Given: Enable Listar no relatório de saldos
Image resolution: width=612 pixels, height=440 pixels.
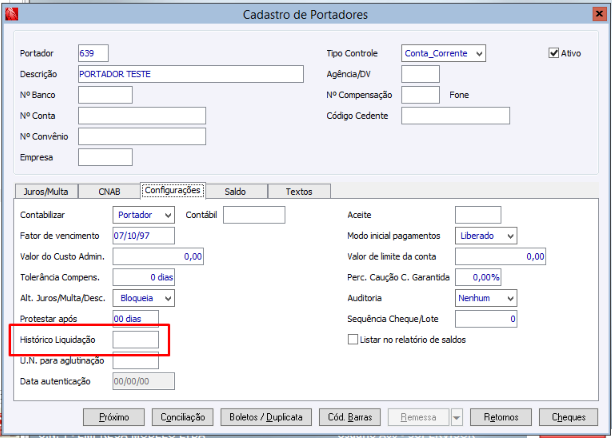Looking at the screenshot, I should 352,340.
